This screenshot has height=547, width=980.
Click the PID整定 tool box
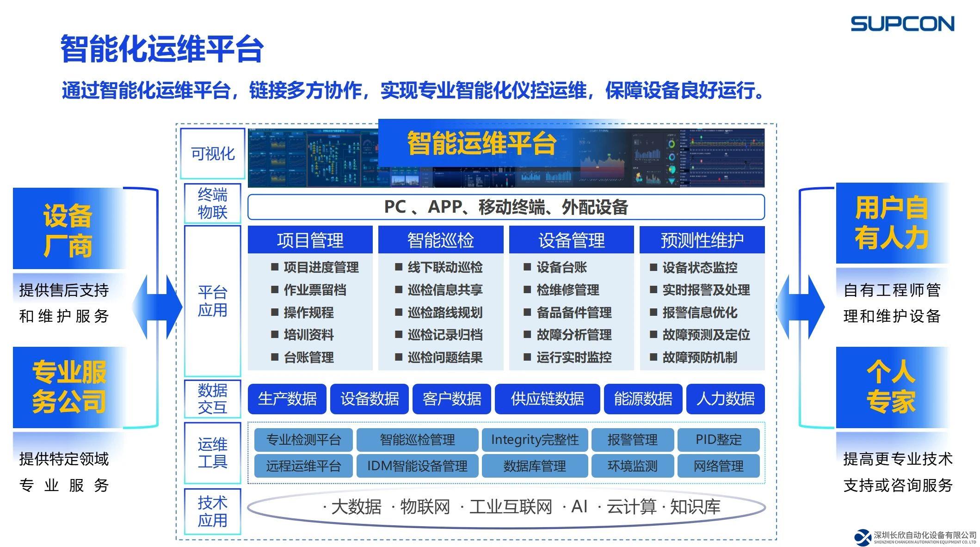718,439
